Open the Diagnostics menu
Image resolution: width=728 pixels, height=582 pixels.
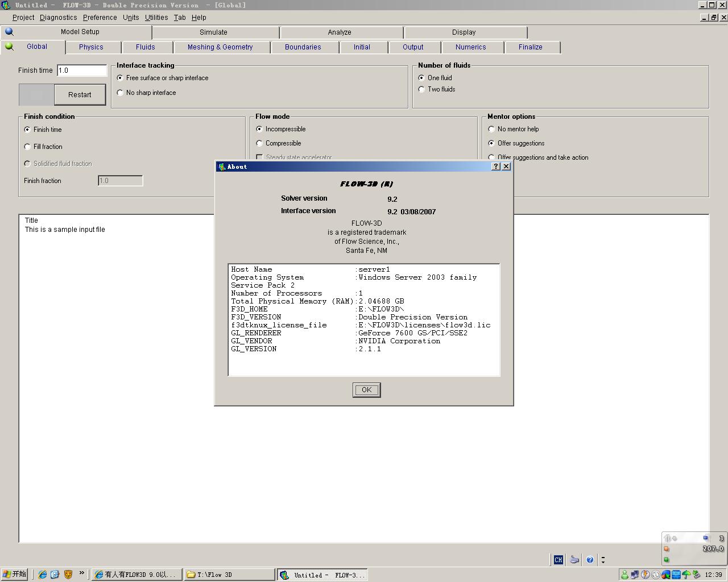pos(58,17)
